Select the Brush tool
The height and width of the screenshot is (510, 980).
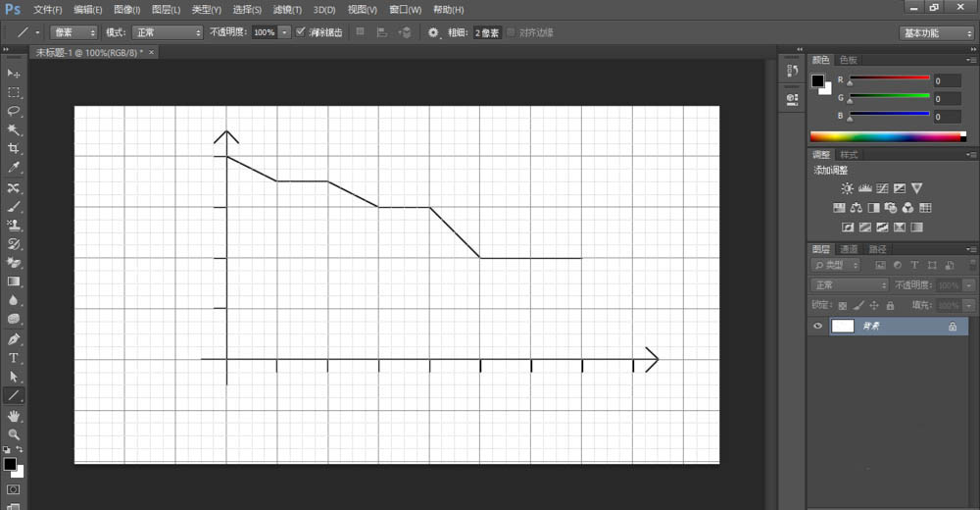[13, 207]
